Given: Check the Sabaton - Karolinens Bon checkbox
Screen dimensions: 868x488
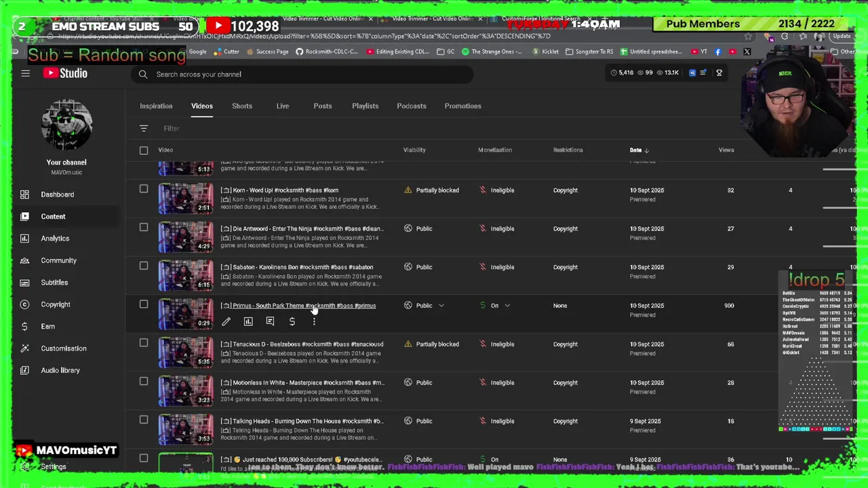Looking at the screenshot, I should (x=144, y=266).
